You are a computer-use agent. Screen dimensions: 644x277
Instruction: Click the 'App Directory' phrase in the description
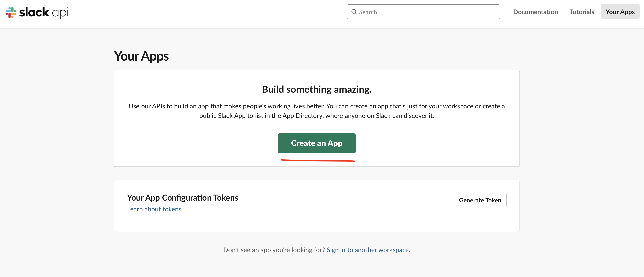pyautogui.click(x=302, y=116)
